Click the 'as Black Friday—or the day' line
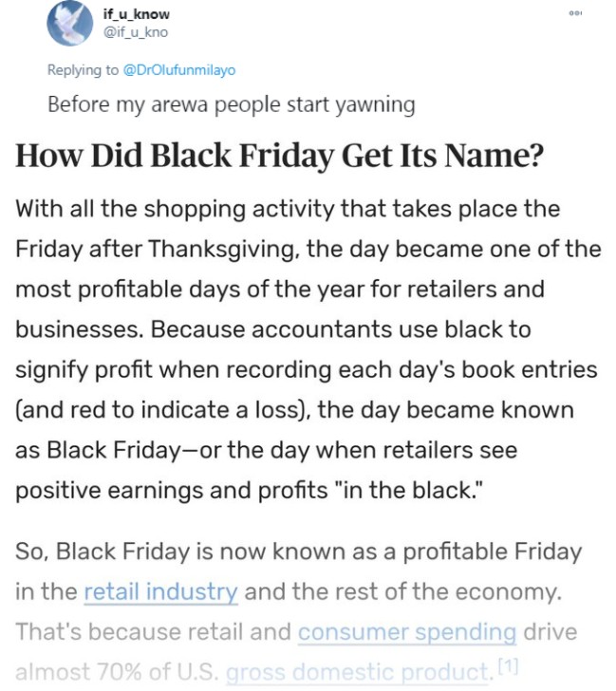 266,450
